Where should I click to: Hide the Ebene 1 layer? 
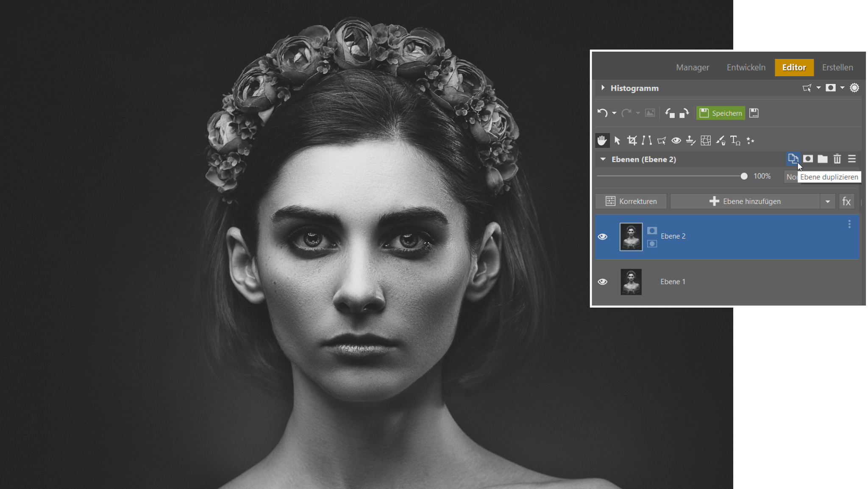click(x=602, y=281)
